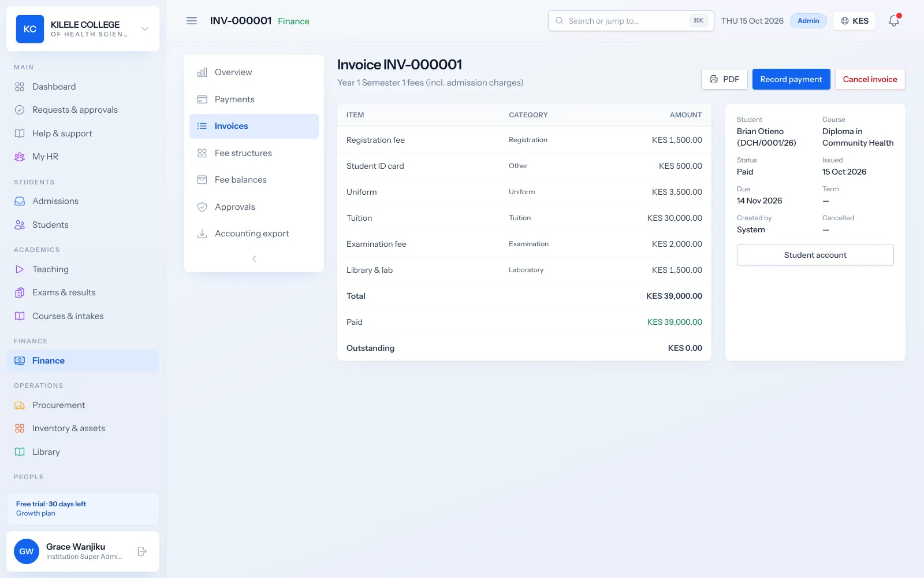Open Accounting export tab
The width and height of the screenshot is (924, 578).
pyautogui.click(x=254, y=234)
